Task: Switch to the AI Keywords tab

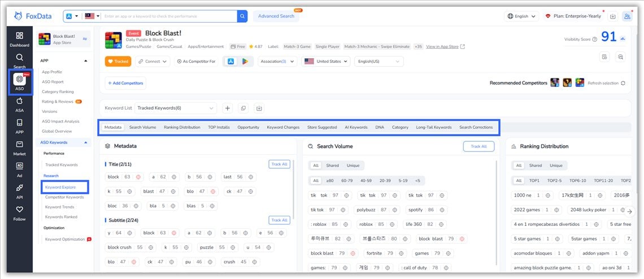Action: (x=356, y=128)
